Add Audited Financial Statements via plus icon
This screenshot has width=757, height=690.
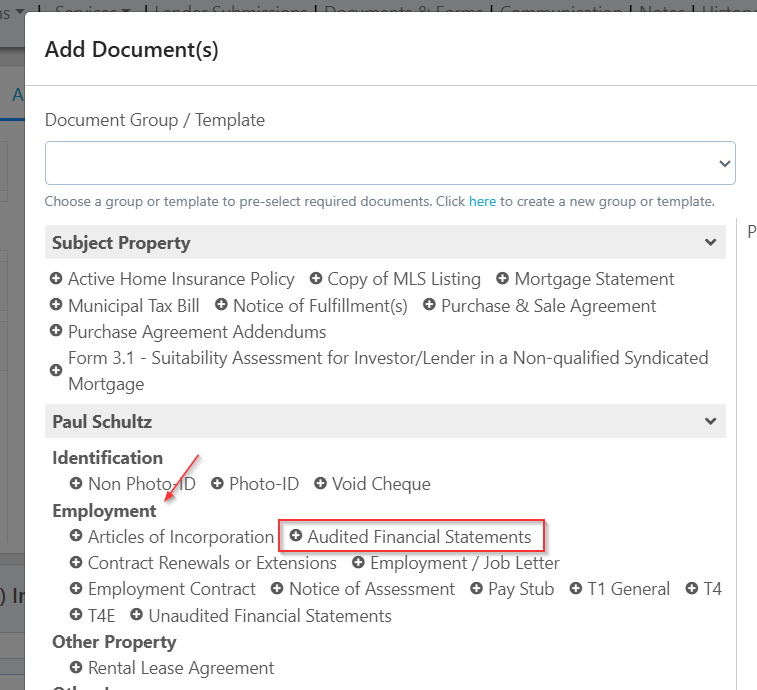pyautogui.click(x=296, y=537)
